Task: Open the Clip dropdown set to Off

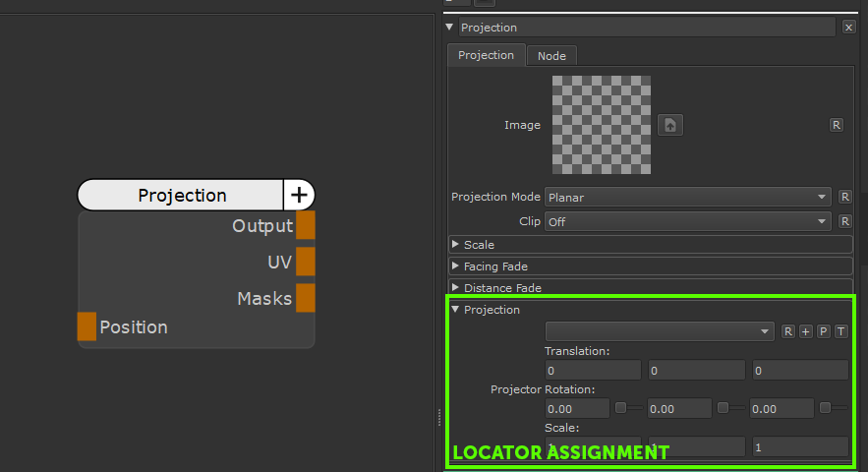Action: [688, 221]
